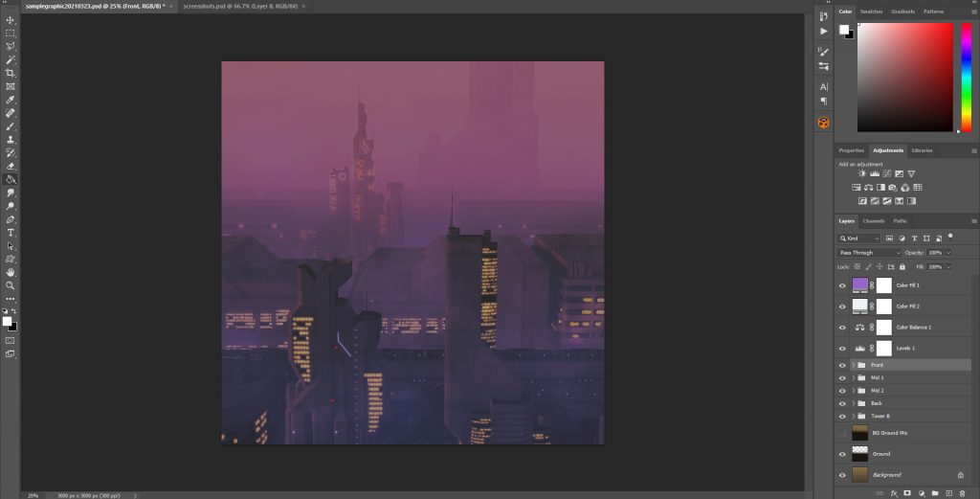Add layer style via fx icon
Viewport: 980px width, 499px height.
pos(894,493)
